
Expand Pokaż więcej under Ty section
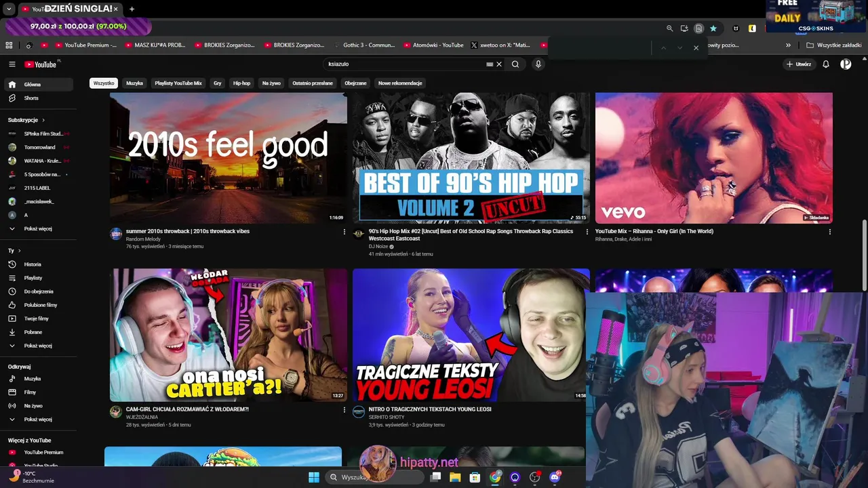[x=37, y=346]
